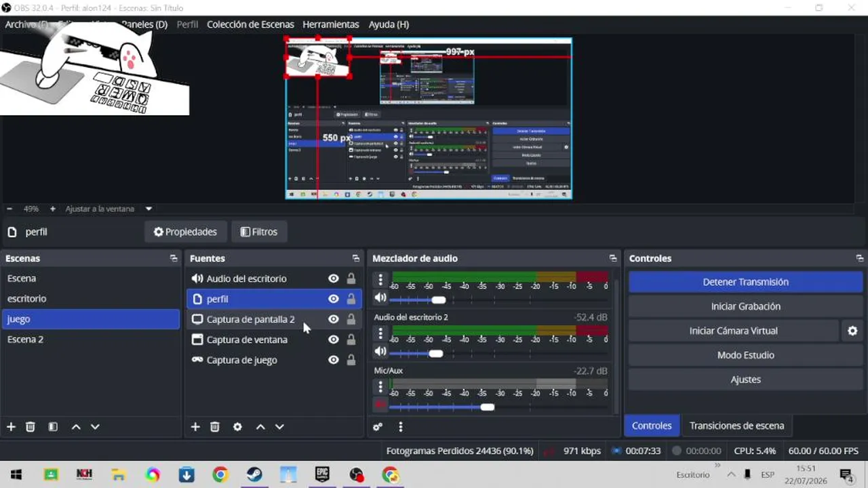Zoom in the preview with the plus icon

point(53,209)
